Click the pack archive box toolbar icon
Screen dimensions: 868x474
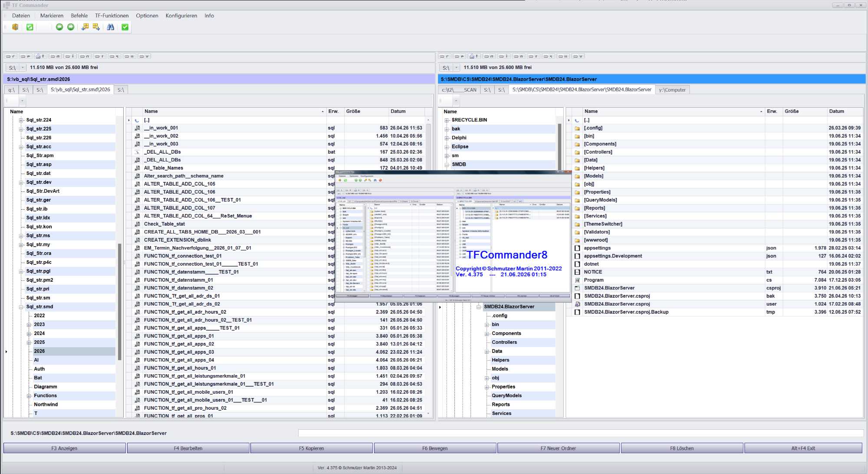pyautogui.click(x=15, y=27)
